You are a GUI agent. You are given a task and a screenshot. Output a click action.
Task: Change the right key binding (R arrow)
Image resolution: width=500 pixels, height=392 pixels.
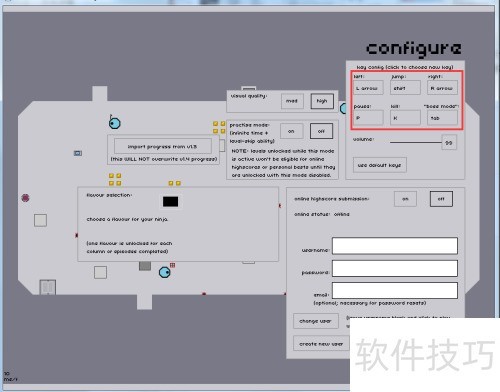[x=442, y=88]
